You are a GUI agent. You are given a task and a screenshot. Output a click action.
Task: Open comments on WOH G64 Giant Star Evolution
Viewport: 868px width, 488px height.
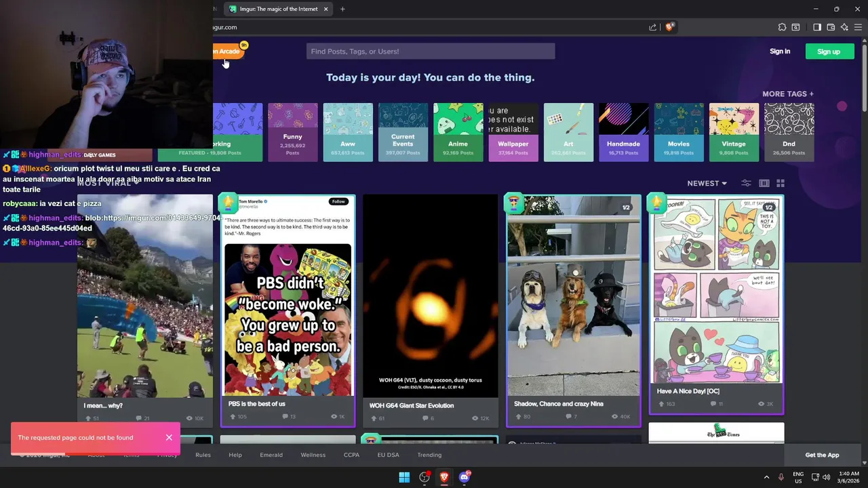[x=427, y=418]
